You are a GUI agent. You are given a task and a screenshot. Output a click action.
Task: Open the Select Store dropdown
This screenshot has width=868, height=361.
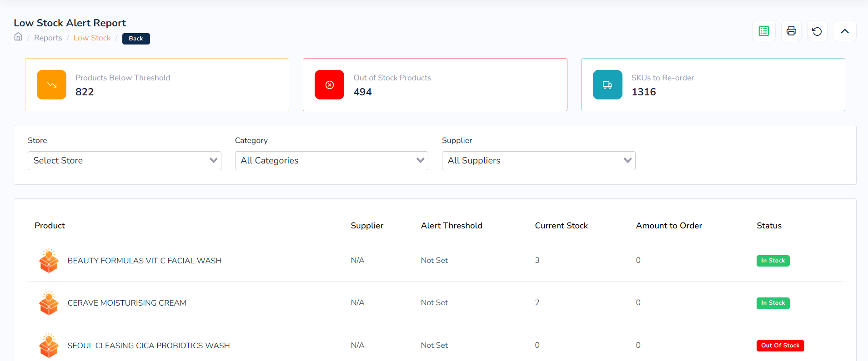(125, 161)
